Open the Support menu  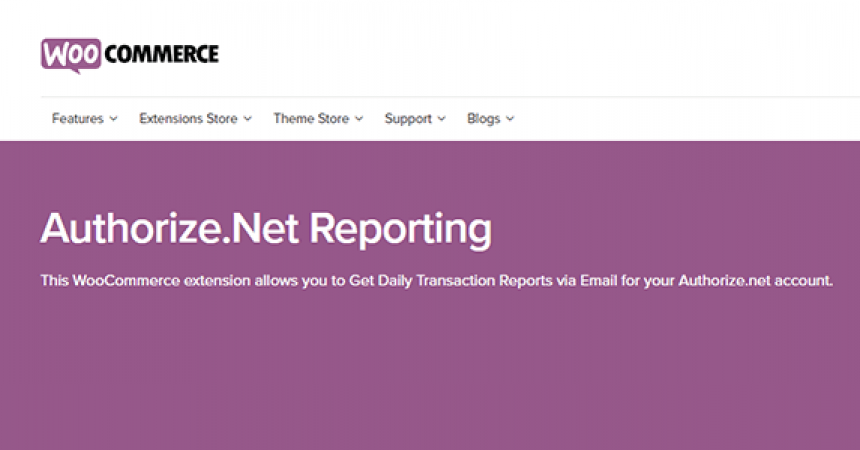tap(408, 119)
